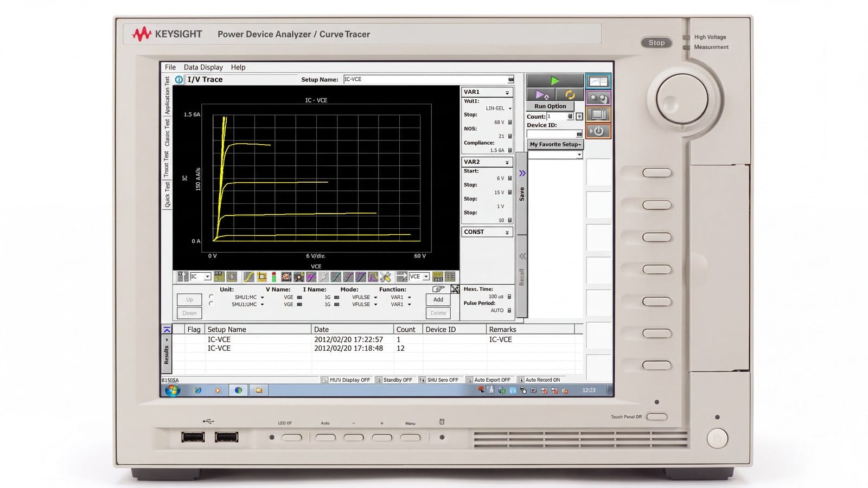868x488 pixels.
Task: Switch to the Quick Test side tab
Action: [x=167, y=194]
